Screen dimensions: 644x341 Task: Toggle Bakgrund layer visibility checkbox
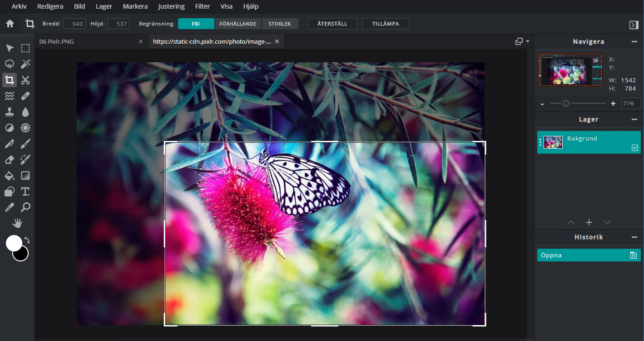(x=634, y=148)
